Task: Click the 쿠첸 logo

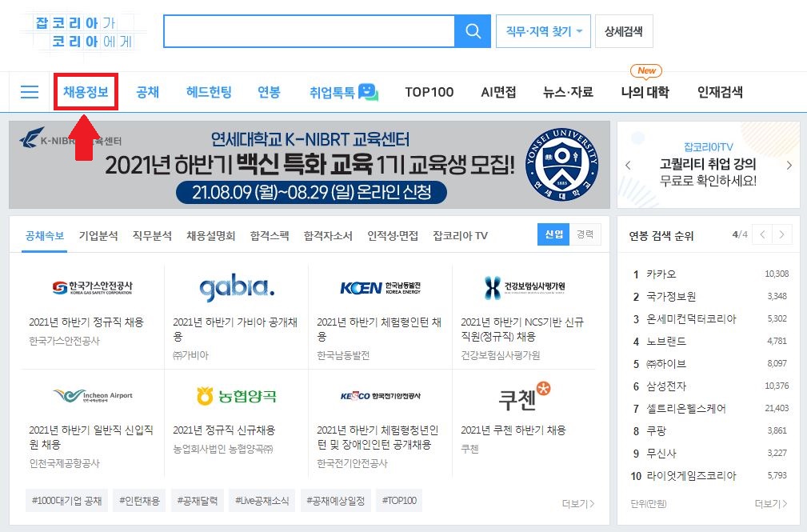Action: [525, 396]
